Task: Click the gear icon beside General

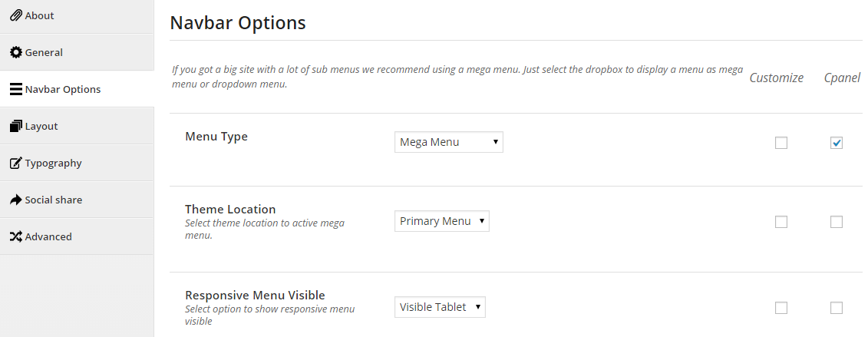Action: [16, 52]
